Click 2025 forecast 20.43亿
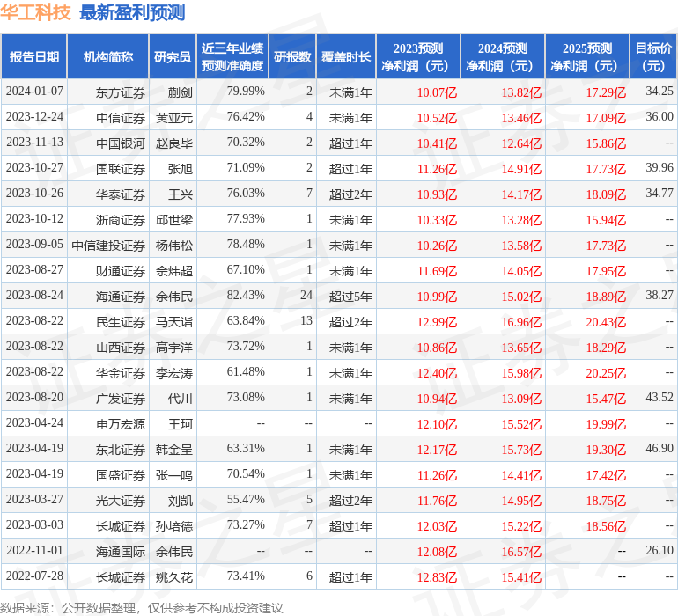 click(x=606, y=322)
